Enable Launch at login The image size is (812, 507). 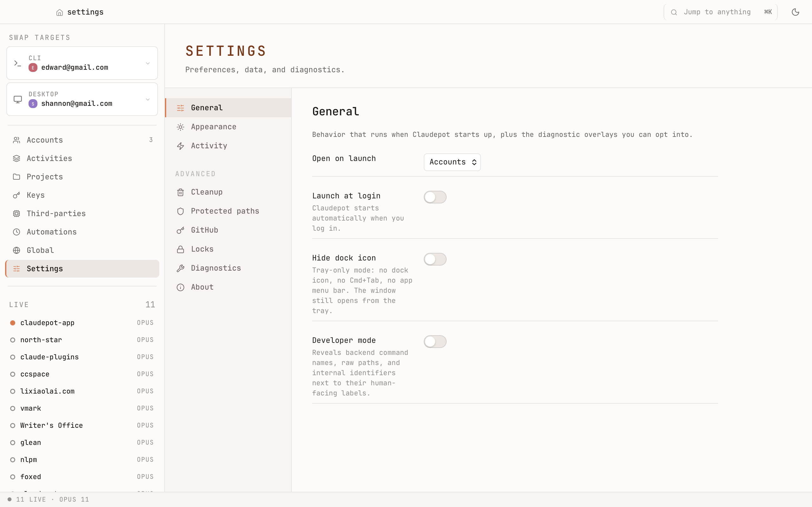click(x=435, y=197)
